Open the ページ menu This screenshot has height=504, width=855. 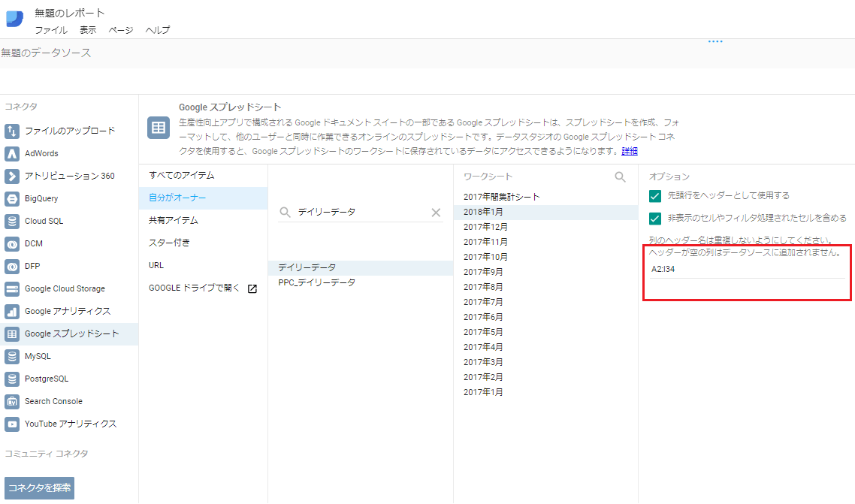[120, 30]
